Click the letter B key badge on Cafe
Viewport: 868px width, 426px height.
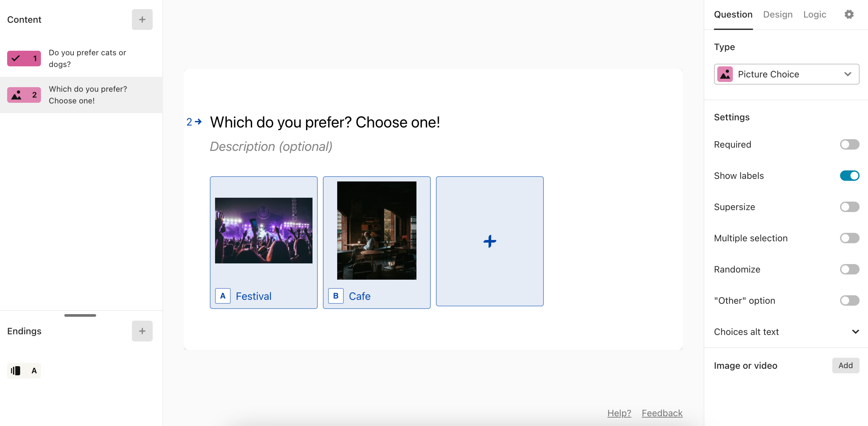(336, 296)
